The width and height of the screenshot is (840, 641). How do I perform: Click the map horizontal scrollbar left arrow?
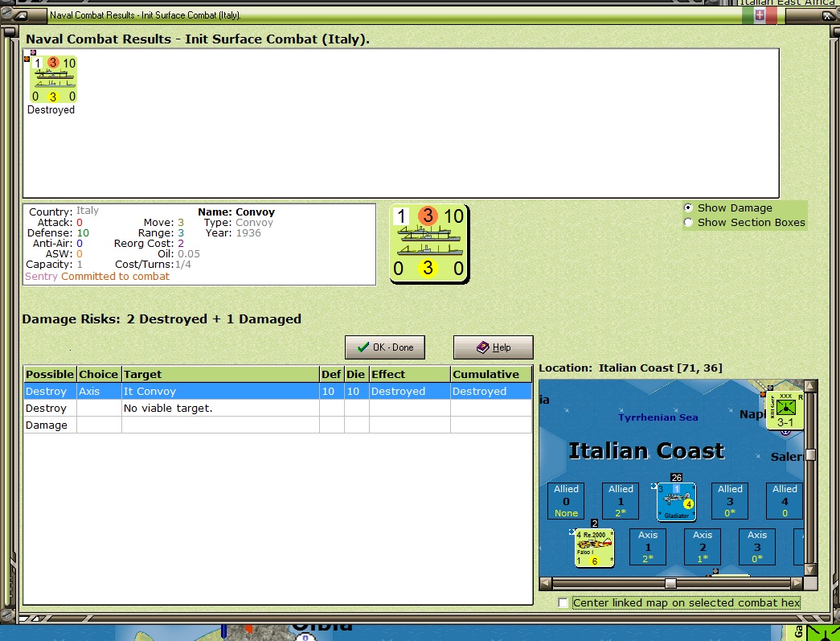pos(545,582)
